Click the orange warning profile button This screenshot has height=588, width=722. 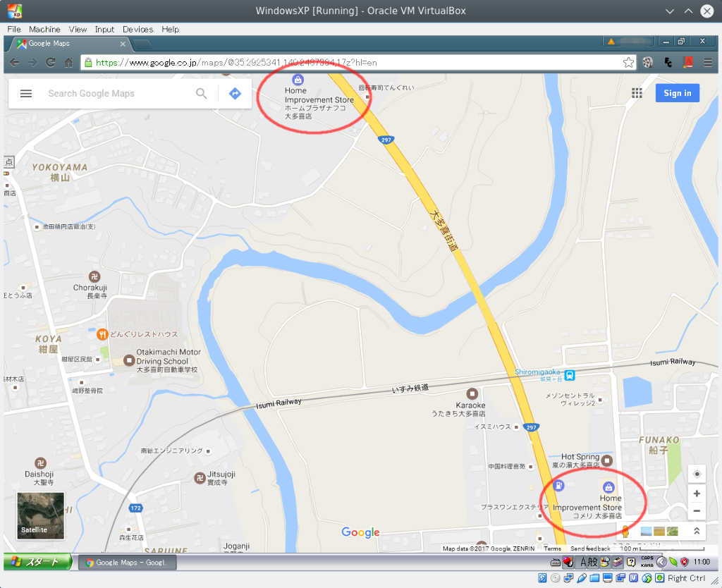pyautogui.click(x=628, y=42)
